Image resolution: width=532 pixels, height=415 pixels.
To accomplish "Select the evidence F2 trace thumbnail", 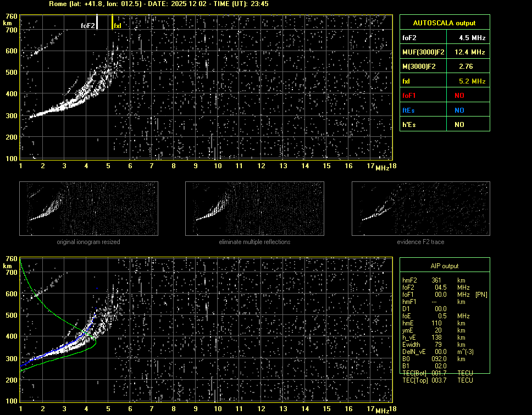I will tap(420, 209).
